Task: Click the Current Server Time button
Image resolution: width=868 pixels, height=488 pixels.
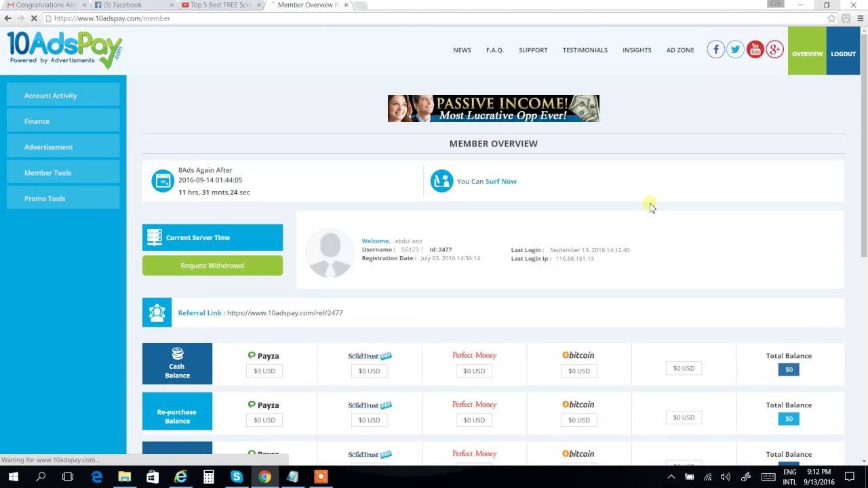Action: tap(212, 237)
